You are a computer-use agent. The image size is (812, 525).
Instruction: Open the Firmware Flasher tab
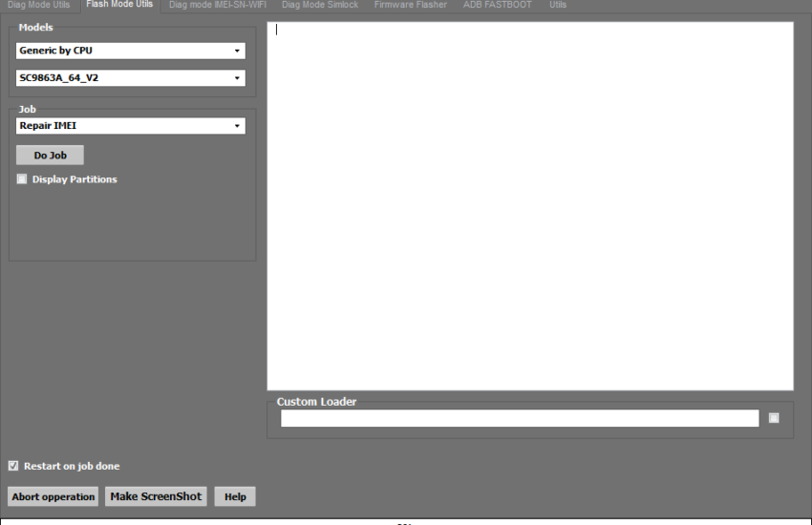tap(410, 5)
